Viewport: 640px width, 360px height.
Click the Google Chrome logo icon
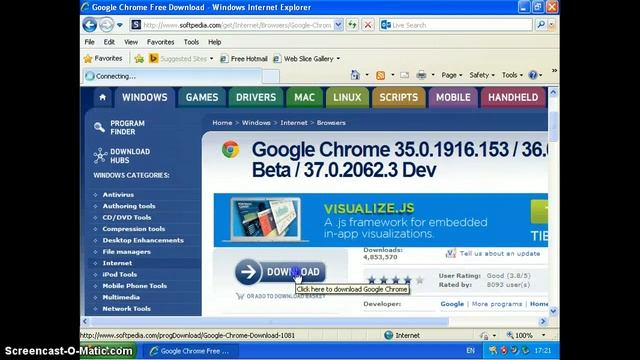(231, 150)
